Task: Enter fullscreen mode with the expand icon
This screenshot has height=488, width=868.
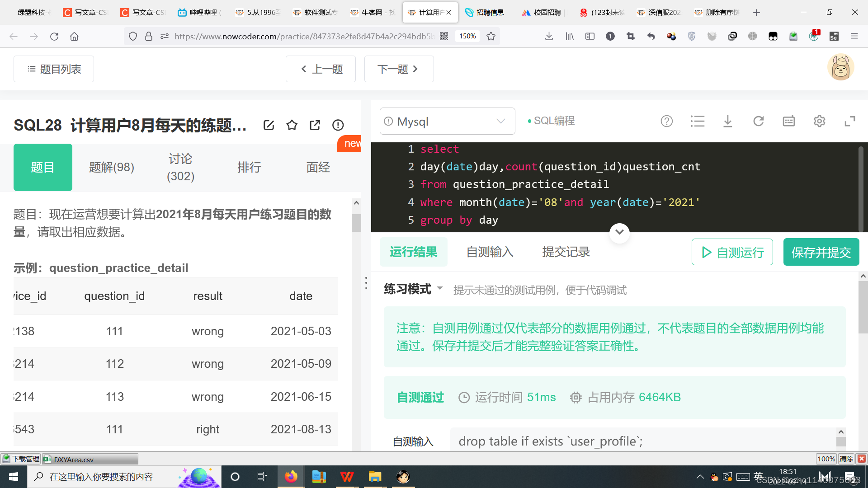Action: pos(850,121)
